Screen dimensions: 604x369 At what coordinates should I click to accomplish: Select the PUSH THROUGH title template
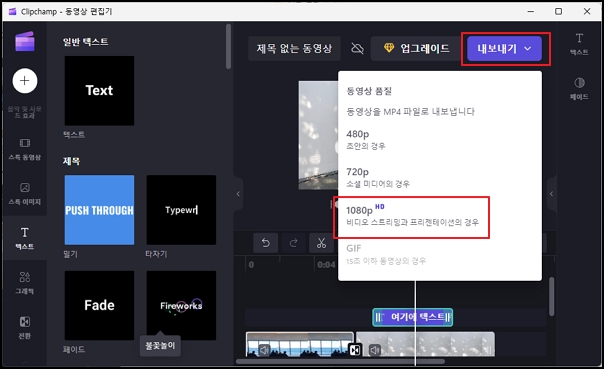(x=99, y=210)
